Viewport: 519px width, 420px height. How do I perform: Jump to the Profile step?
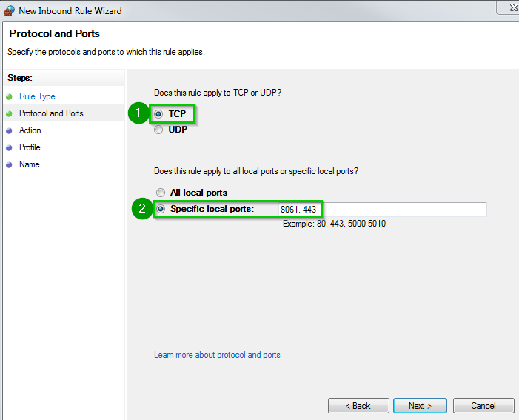[30, 147]
